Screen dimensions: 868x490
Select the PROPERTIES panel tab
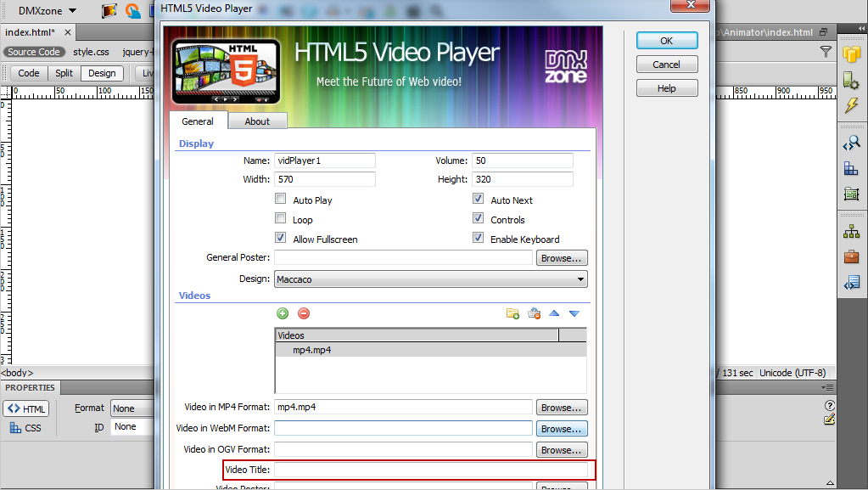(30, 387)
